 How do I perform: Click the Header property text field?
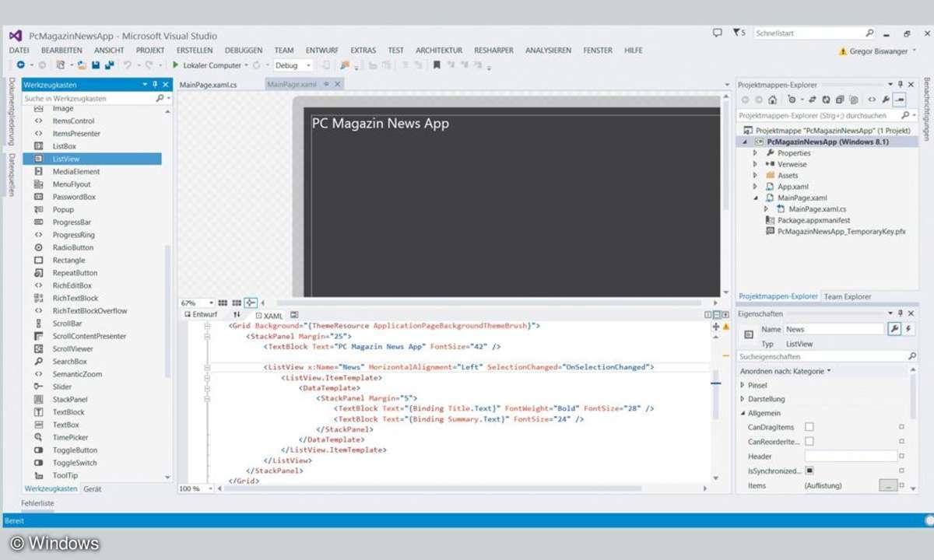click(851, 457)
